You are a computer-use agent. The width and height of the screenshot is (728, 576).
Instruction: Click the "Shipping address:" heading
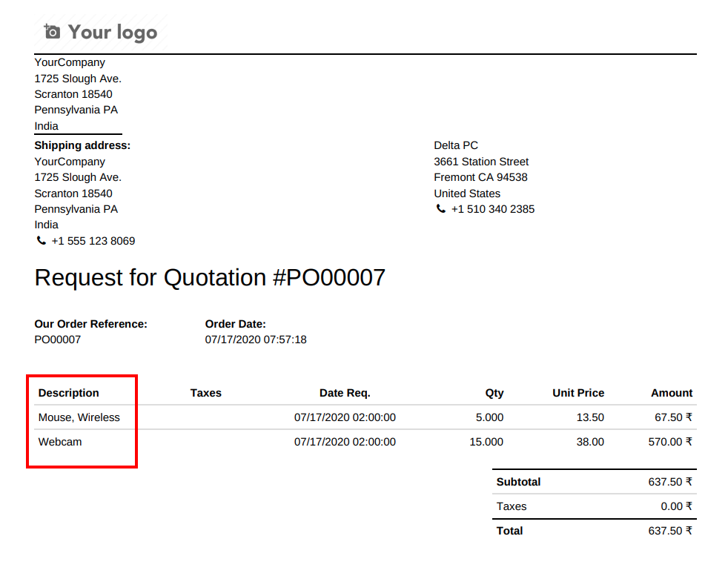82,145
